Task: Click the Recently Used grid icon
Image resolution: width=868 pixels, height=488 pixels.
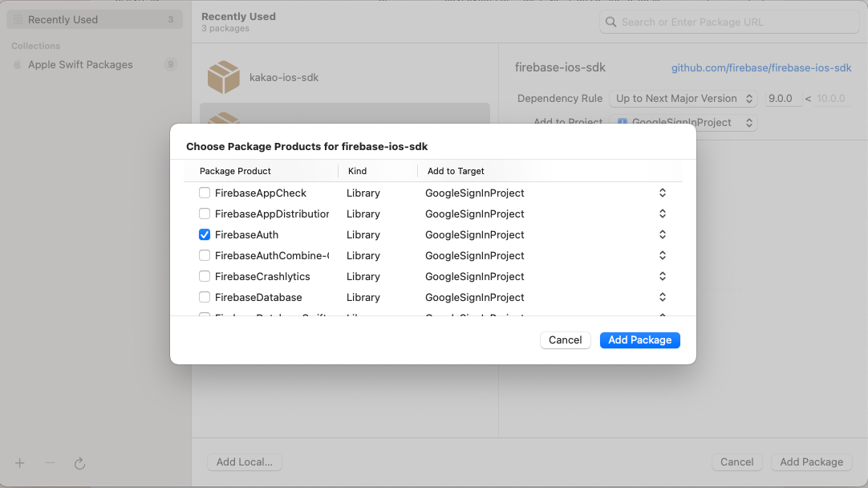Action: point(18,19)
